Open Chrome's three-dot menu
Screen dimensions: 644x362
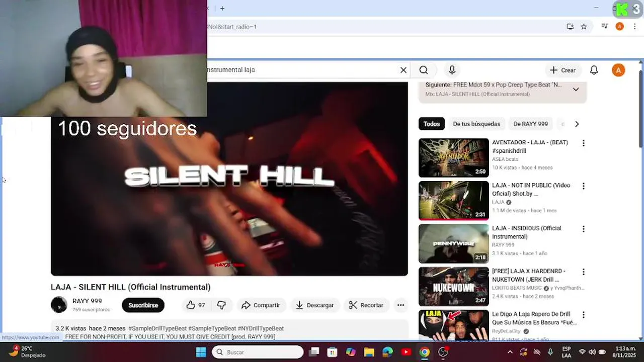634,27
